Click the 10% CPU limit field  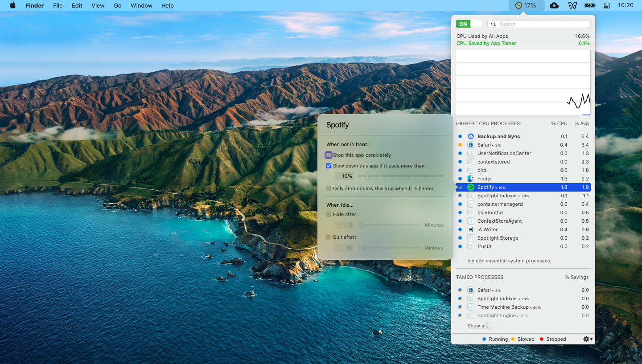point(344,176)
